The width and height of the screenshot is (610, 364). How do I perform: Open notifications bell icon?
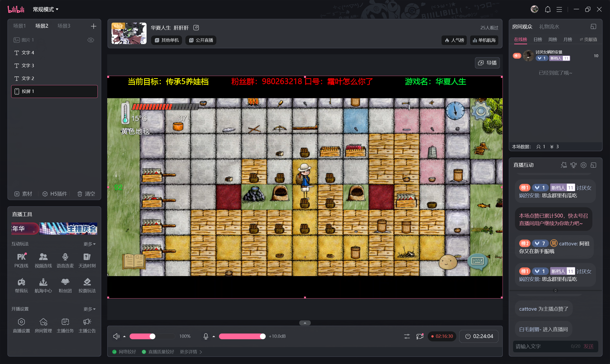point(548,10)
